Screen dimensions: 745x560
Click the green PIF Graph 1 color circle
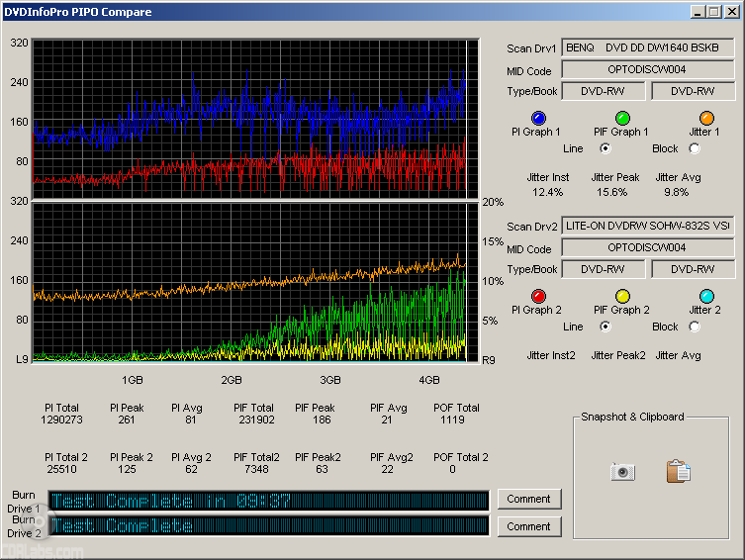click(x=621, y=118)
